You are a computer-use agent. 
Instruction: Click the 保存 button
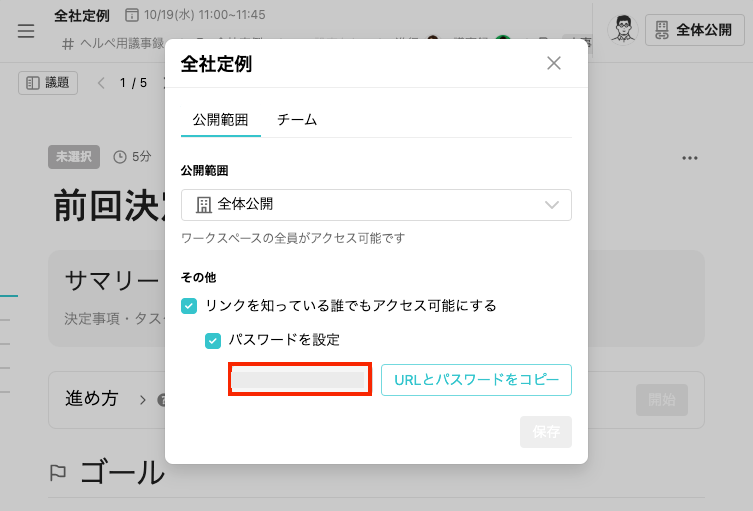[x=546, y=432]
